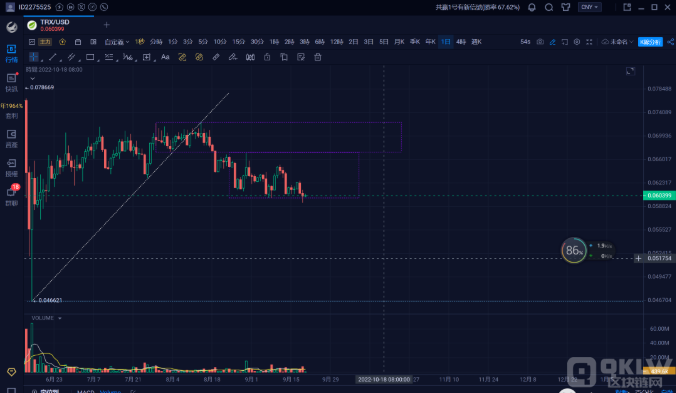Select the rectangle drawing tool
This screenshot has width=676, height=393.
(90, 57)
